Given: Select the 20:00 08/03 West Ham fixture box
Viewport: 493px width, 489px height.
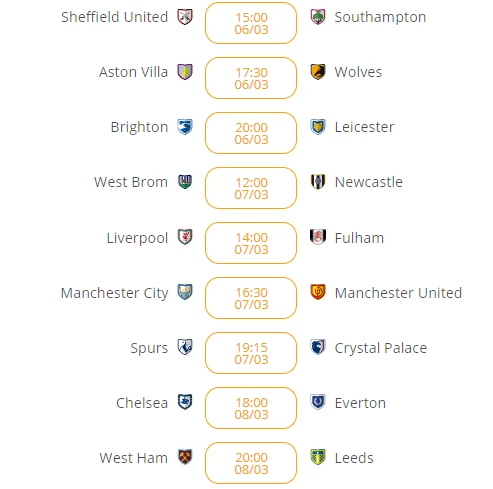Looking at the screenshot, I should pyautogui.click(x=251, y=463).
